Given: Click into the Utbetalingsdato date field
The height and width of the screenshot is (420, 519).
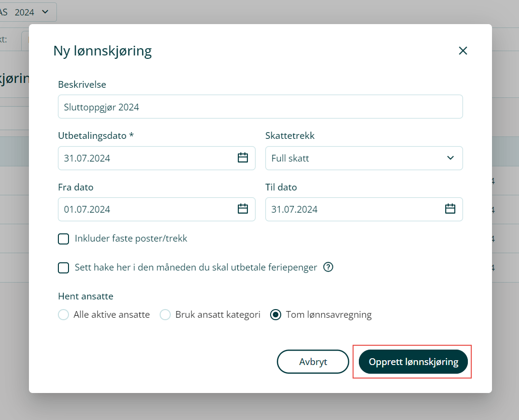Looking at the screenshot, I should 145,158.
